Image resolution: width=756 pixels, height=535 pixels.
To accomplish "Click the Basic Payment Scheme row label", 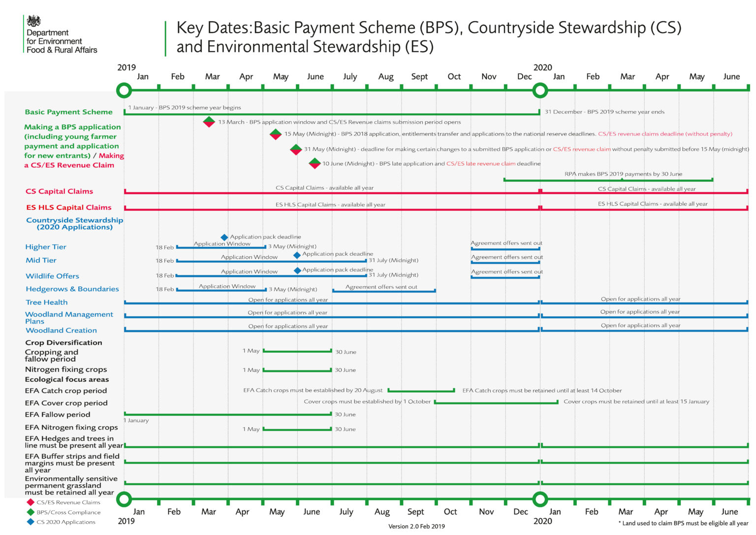I will (68, 112).
